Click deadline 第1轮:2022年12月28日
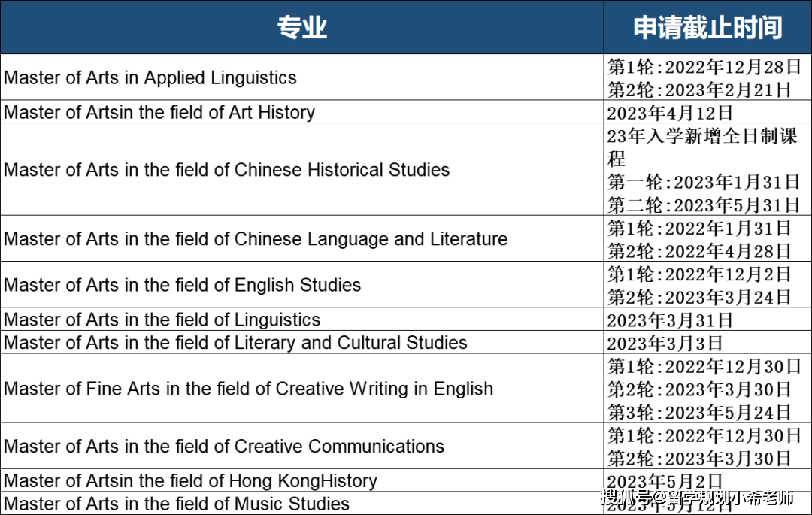 [704, 67]
